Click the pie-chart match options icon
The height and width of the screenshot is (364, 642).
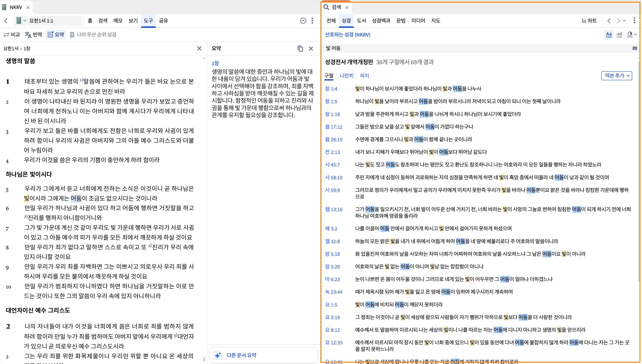[630, 34]
